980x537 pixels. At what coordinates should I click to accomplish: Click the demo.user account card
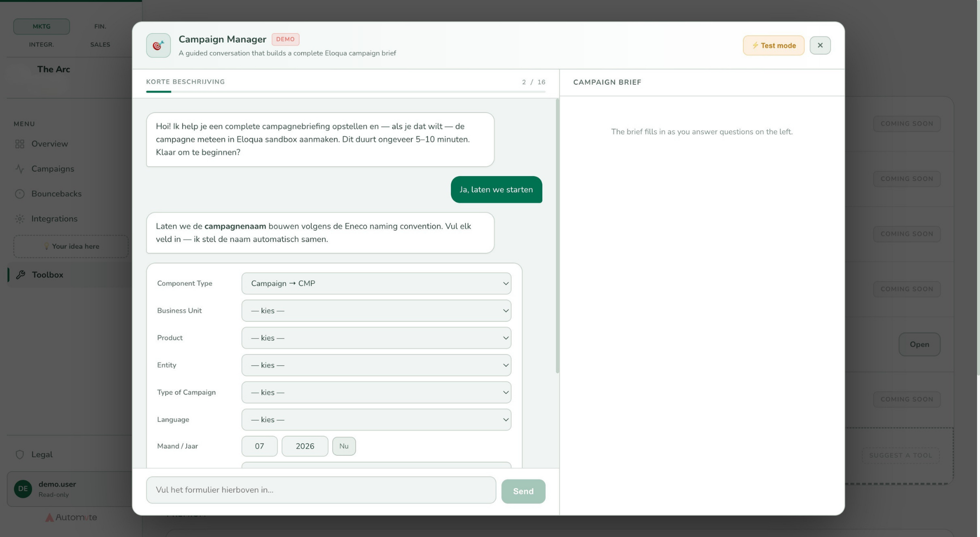(70, 489)
